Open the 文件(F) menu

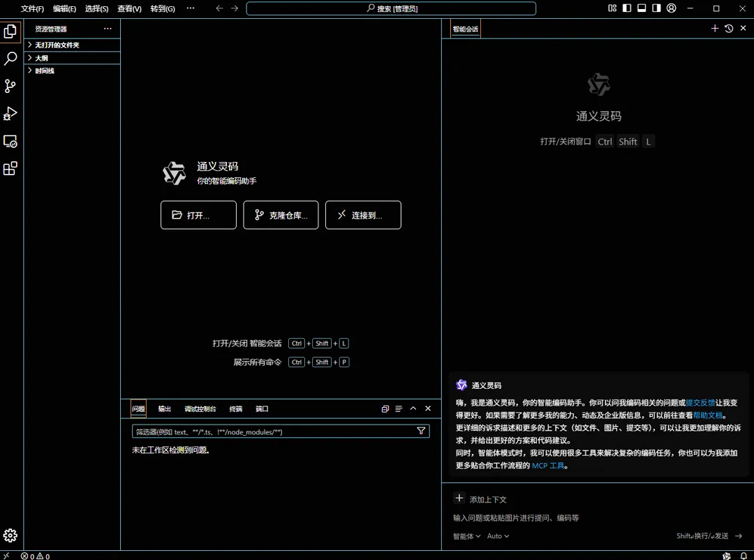coord(32,8)
